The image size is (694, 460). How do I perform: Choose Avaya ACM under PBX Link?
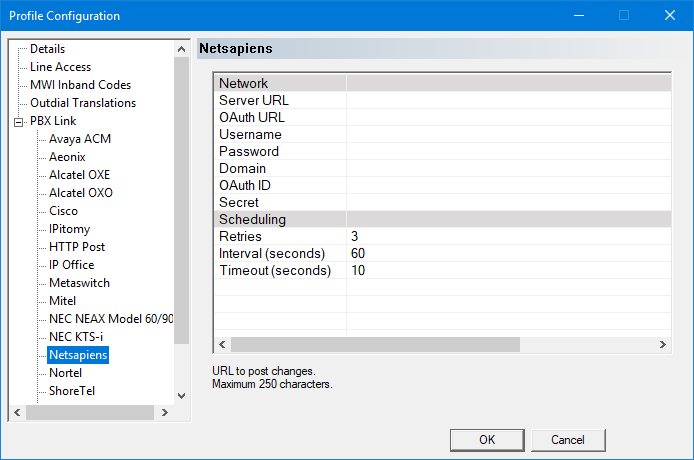coord(80,139)
